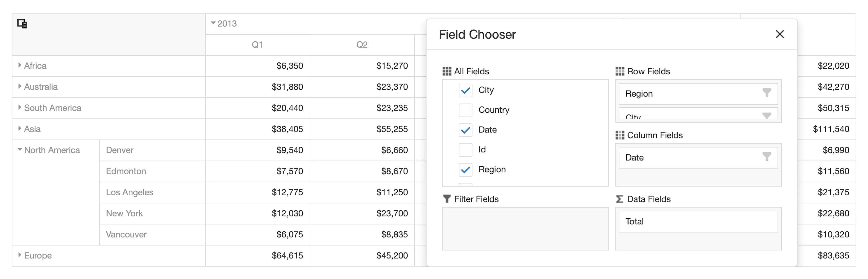This screenshot has width=868, height=279.
Task: Collapse the 2013 column header
Action: pos(213,23)
